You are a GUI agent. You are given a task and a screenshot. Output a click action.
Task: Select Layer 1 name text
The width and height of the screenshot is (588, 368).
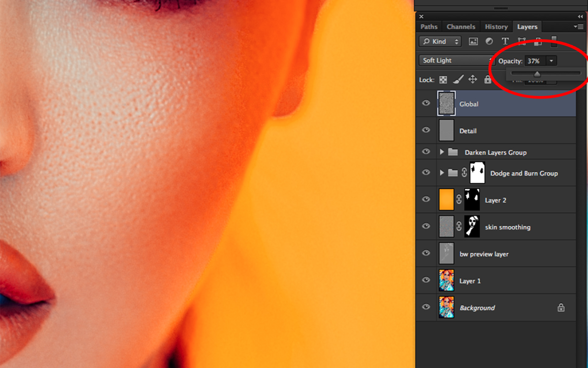(470, 281)
